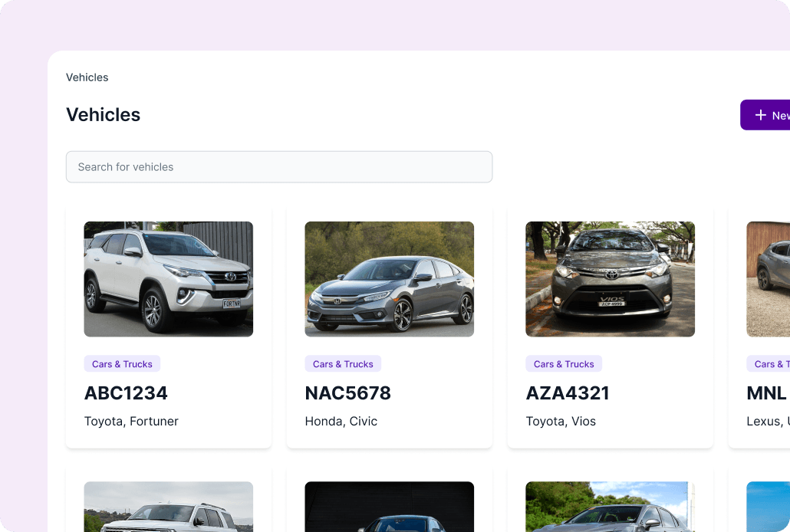Open second-row white SUV thumbnail under ABC1234
The height and width of the screenshot is (532, 790).
169,507
